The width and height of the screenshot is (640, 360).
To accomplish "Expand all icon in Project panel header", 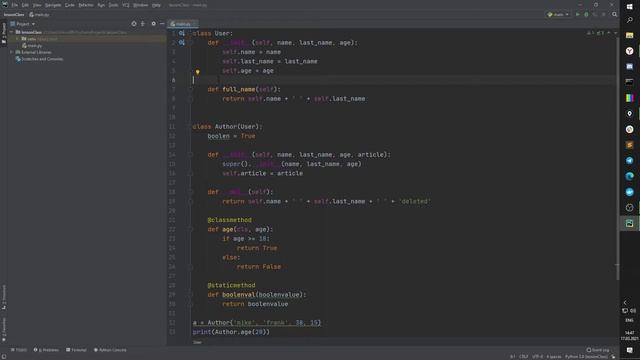I will (x=143, y=24).
